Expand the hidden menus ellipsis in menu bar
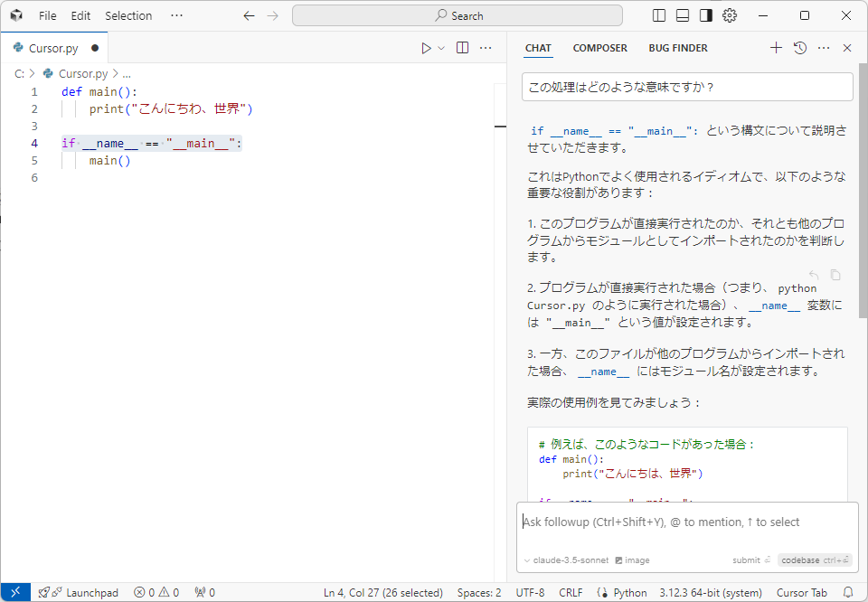The height and width of the screenshot is (602, 868). pos(176,15)
